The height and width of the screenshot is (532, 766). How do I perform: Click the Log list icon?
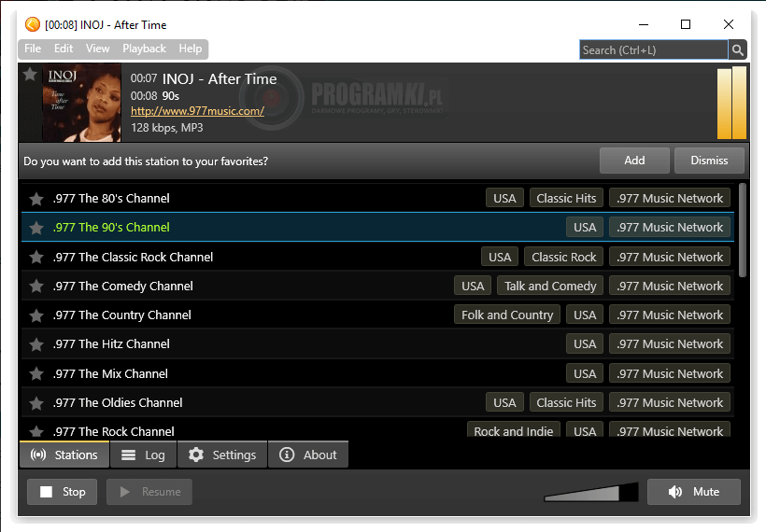[x=129, y=455]
